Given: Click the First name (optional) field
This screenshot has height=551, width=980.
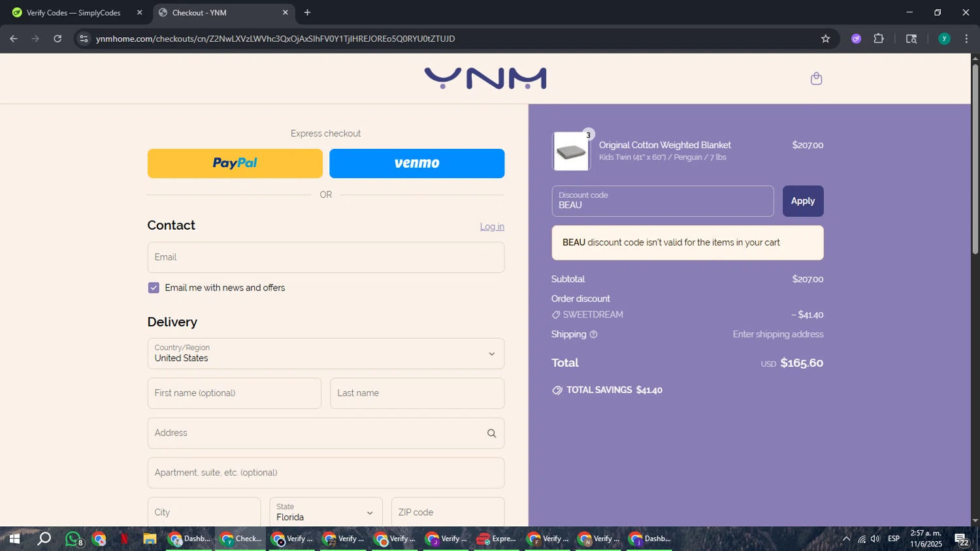Looking at the screenshot, I should (235, 393).
